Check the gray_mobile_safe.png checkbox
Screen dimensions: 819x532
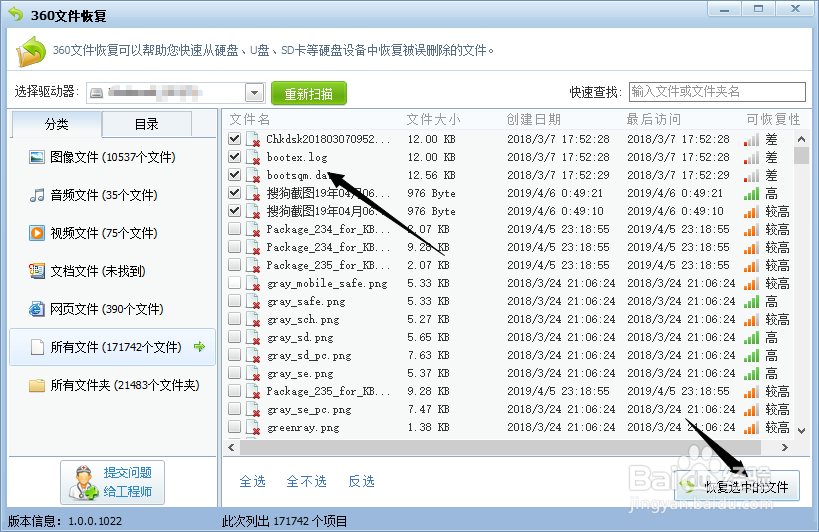(x=235, y=282)
